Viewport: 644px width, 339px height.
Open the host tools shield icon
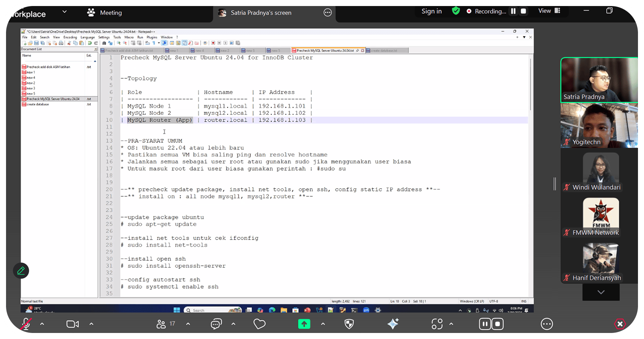350,324
